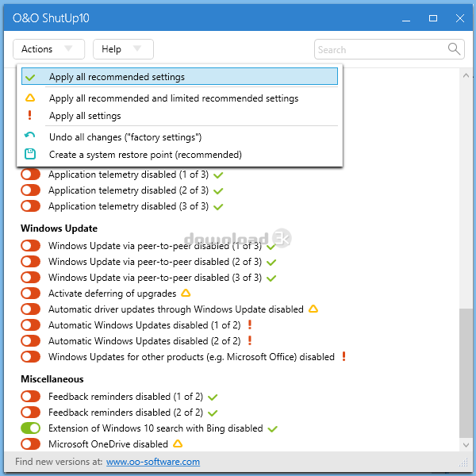Screen dimensions: 476x476
Task: Open the Actions dropdown menu
Action: (x=48, y=49)
